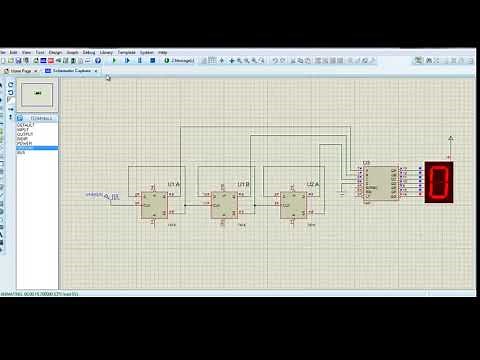Image resolution: width=480 pixels, height=360 pixels.
Task: Click the blue help question-mark icon
Action: [98, 61]
